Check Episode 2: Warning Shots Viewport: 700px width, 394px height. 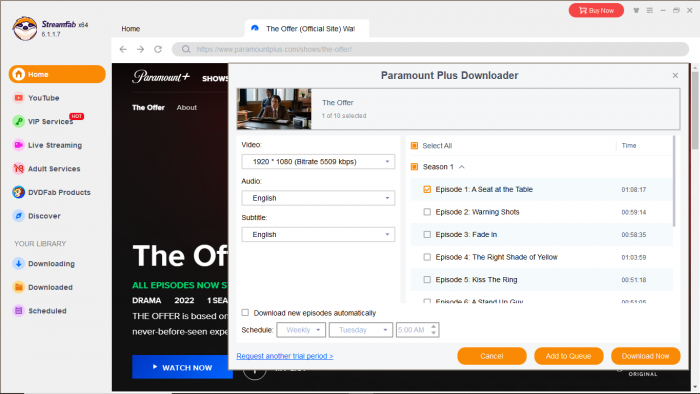(x=427, y=212)
